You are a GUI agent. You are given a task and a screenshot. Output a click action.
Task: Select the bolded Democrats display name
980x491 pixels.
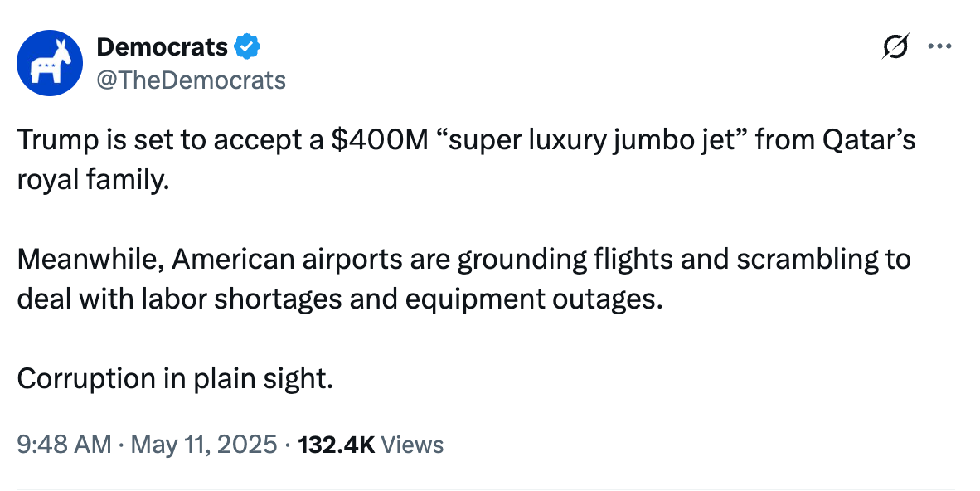pos(161,46)
